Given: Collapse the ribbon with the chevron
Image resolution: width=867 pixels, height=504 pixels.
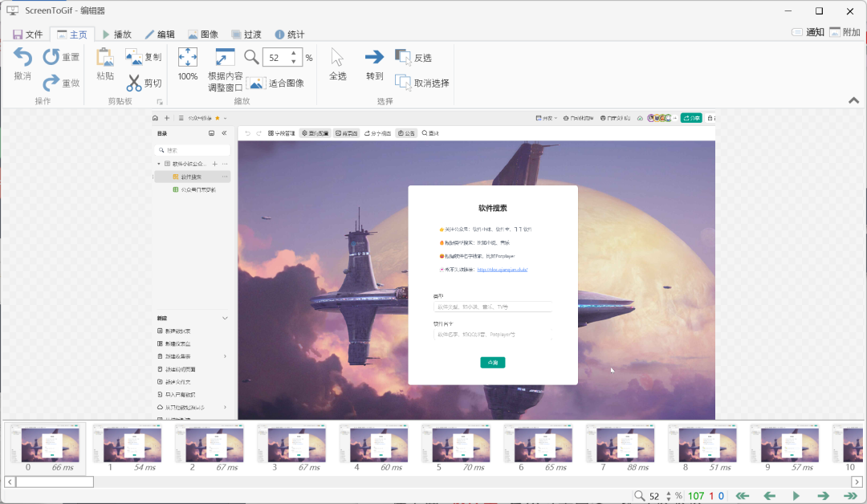Looking at the screenshot, I should [853, 100].
